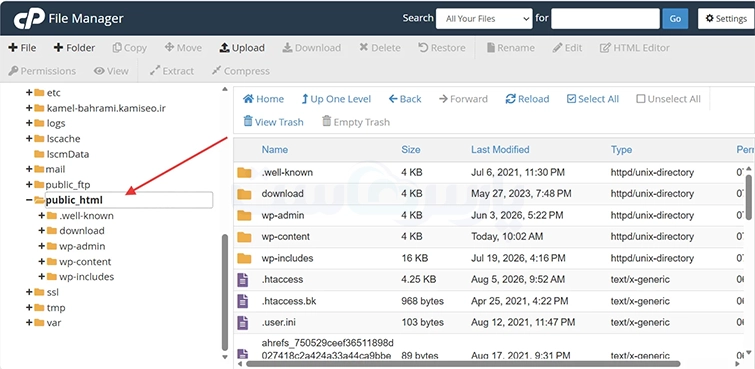Collapse the public_html folder node
Viewport: 755px width, 369px height.
29,200
